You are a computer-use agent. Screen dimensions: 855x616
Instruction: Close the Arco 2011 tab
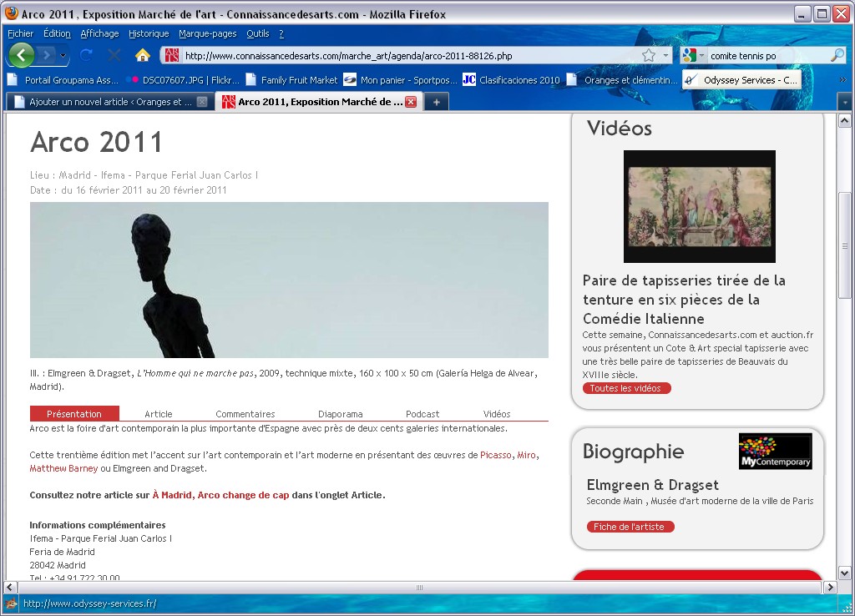(x=411, y=102)
